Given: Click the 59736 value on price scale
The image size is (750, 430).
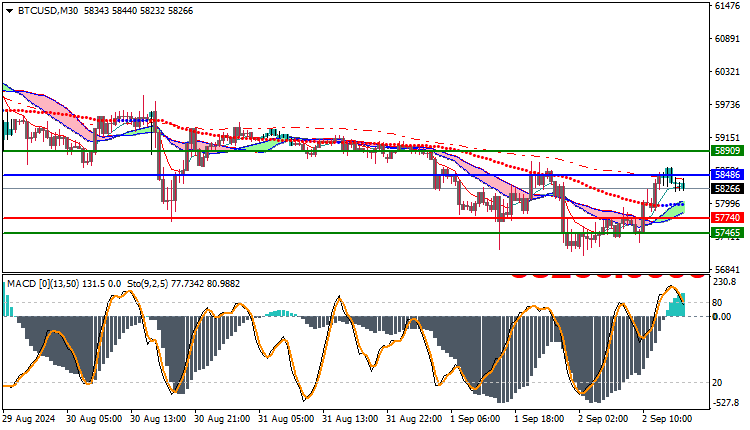Looking at the screenshot, I should pyautogui.click(x=727, y=104).
